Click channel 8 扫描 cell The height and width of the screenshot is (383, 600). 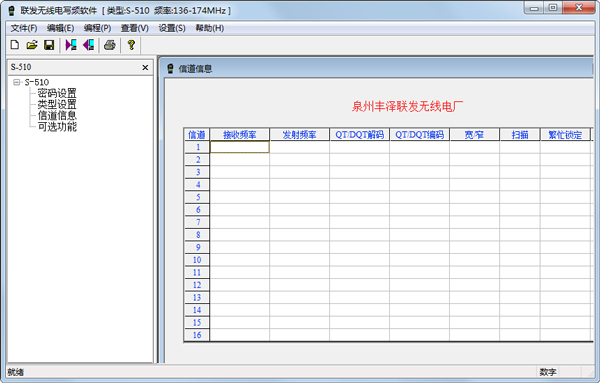pyautogui.click(x=520, y=235)
